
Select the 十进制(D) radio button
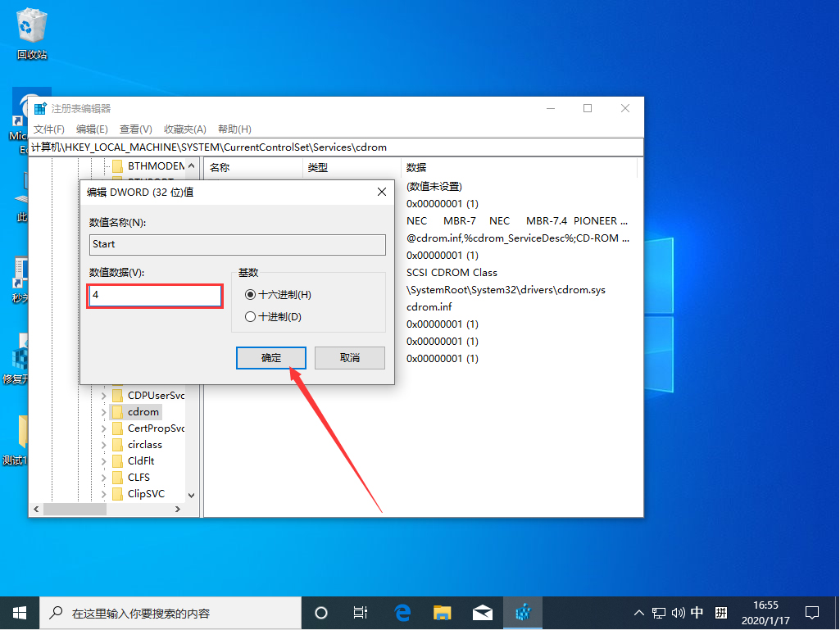(251, 316)
